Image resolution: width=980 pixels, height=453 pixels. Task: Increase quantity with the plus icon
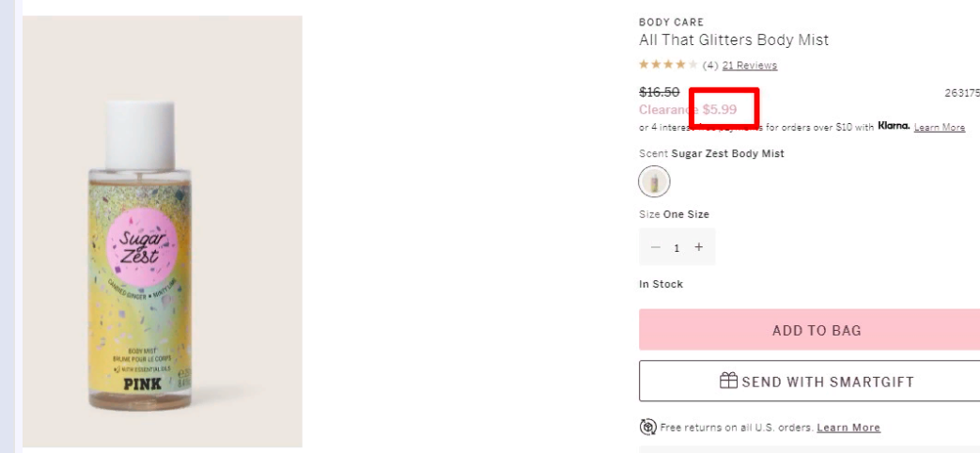click(699, 247)
